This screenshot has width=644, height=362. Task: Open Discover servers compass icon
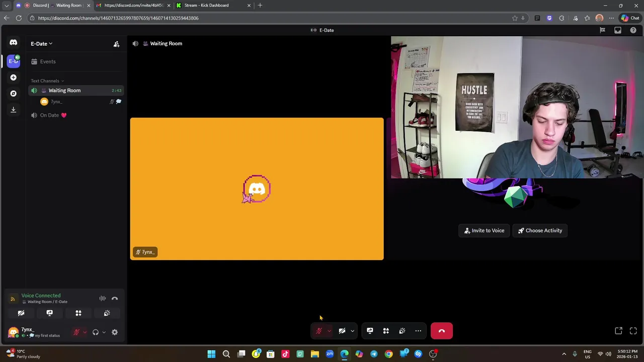click(13, 94)
